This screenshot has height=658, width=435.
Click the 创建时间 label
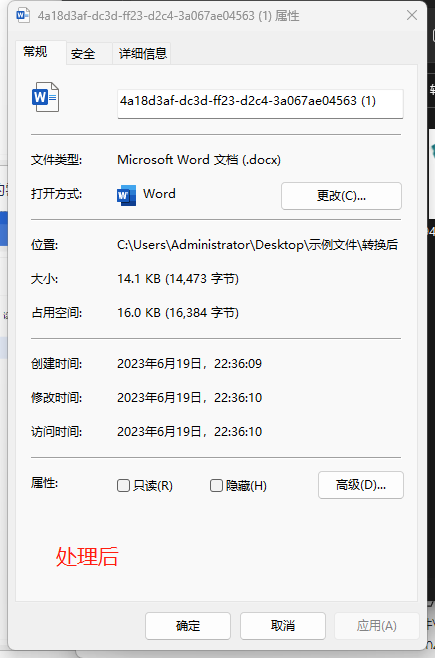click(56, 363)
